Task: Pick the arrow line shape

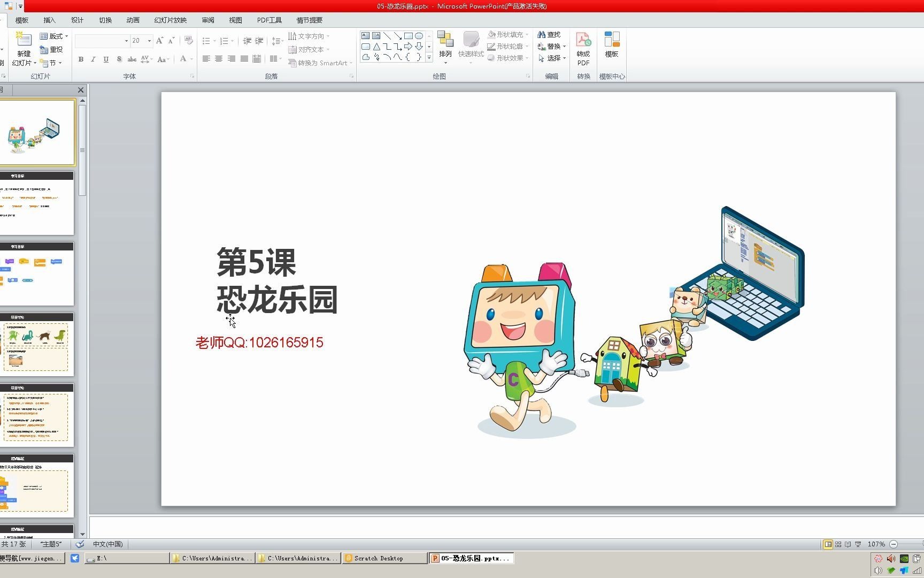Action: 397,36
